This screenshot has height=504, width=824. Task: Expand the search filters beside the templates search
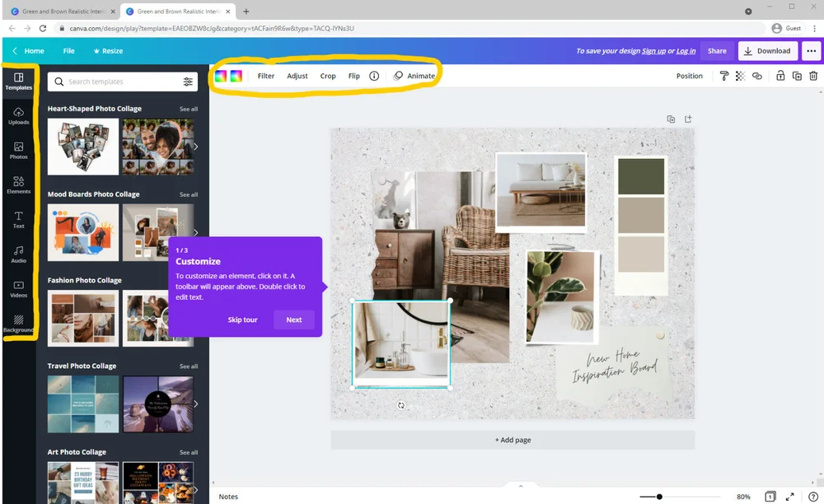pos(188,82)
